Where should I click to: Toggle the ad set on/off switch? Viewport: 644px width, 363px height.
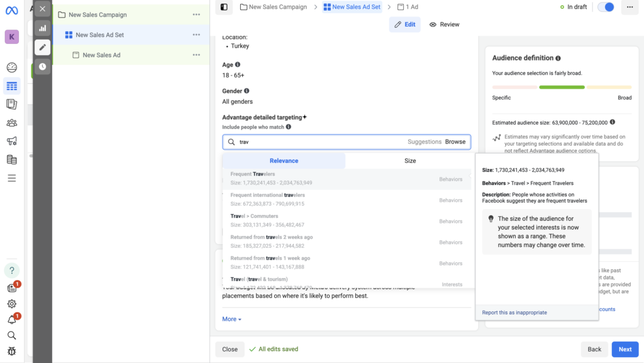(x=606, y=7)
